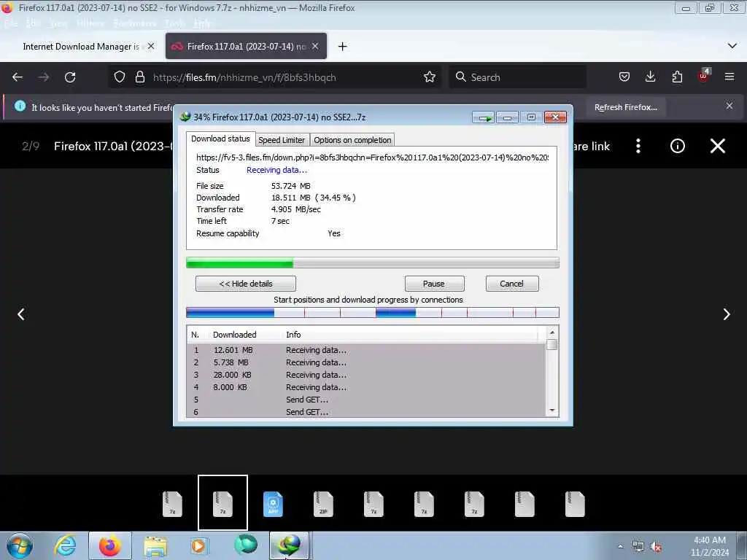Open Windows Explorer folder in the taskbar
The height and width of the screenshot is (560, 747).
155,546
